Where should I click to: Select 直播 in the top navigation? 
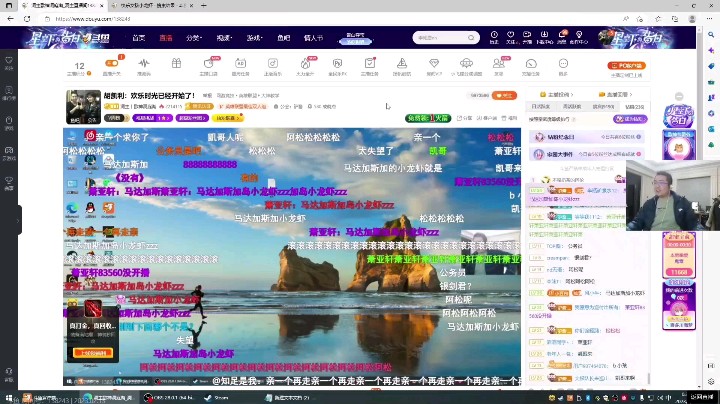click(166, 38)
